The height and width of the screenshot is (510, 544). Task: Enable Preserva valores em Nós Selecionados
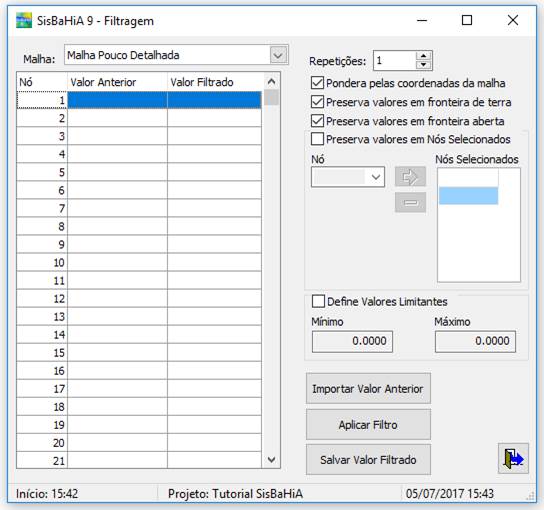(317, 139)
